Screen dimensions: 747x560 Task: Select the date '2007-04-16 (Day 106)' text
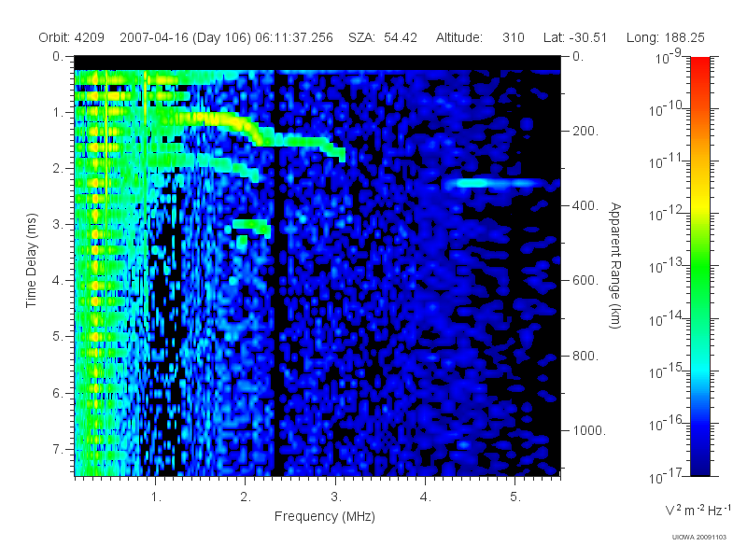185,37
